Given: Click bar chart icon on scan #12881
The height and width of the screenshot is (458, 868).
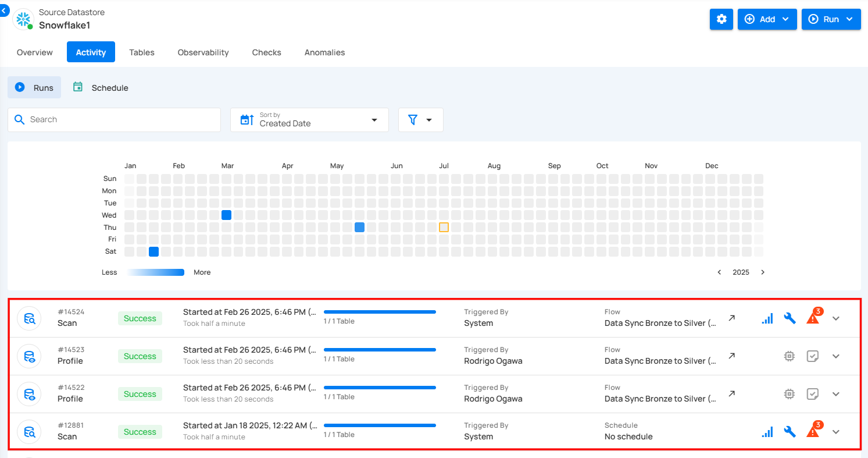Looking at the screenshot, I should 767,432.
